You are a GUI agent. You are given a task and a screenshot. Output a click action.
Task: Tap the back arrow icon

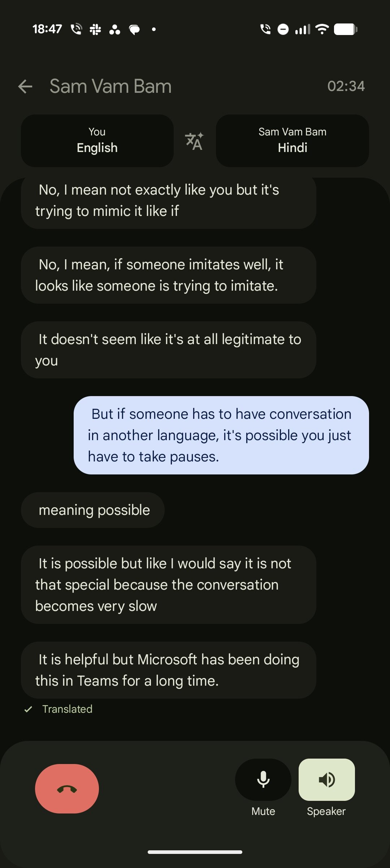coord(25,87)
